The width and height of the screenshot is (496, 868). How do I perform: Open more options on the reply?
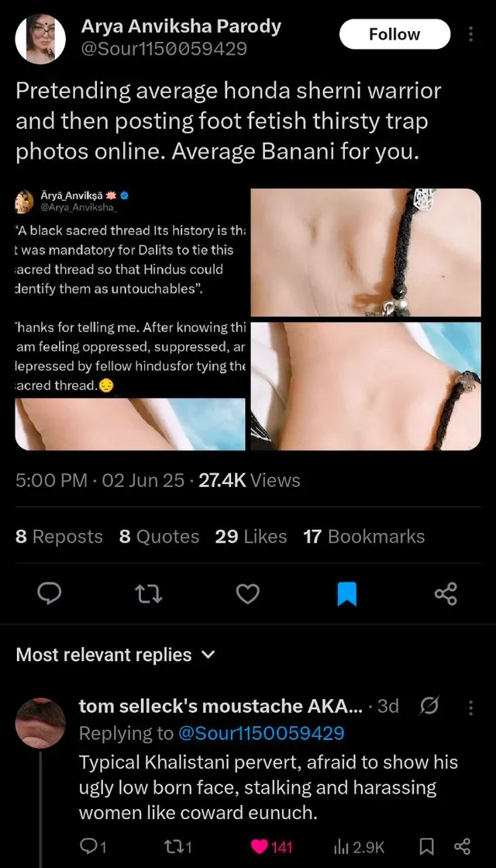click(470, 707)
